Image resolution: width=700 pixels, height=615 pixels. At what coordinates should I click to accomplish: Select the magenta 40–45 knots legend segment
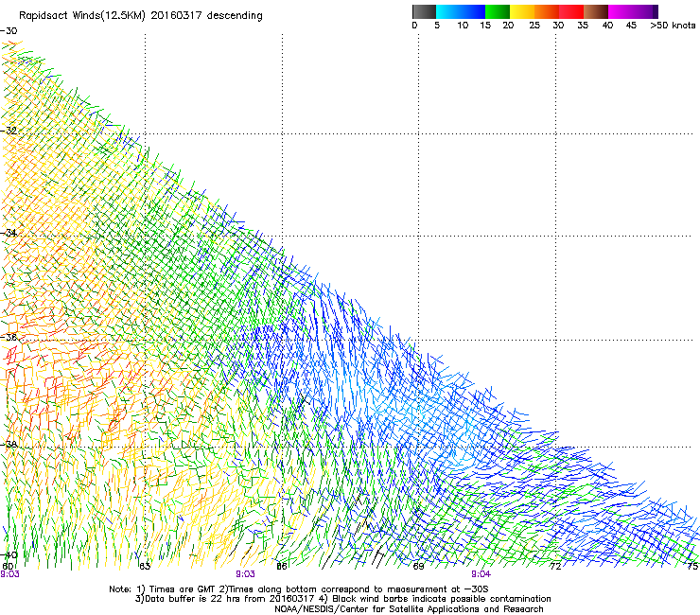coord(621,11)
